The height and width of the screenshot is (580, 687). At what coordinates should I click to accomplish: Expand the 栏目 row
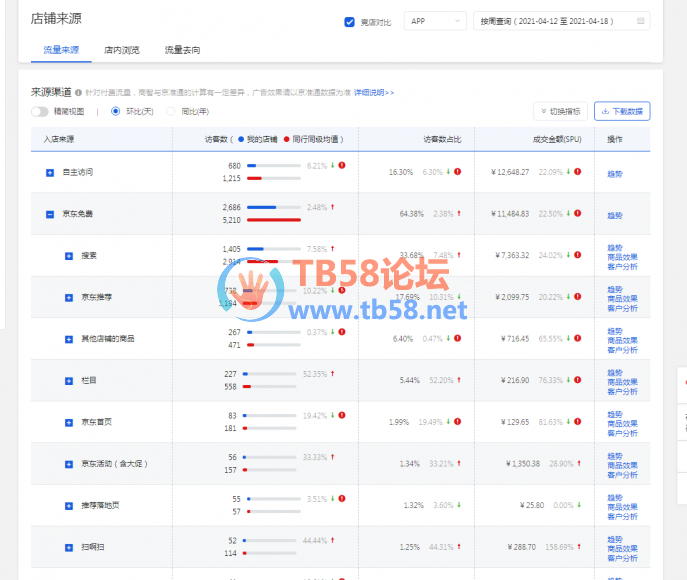(69, 381)
